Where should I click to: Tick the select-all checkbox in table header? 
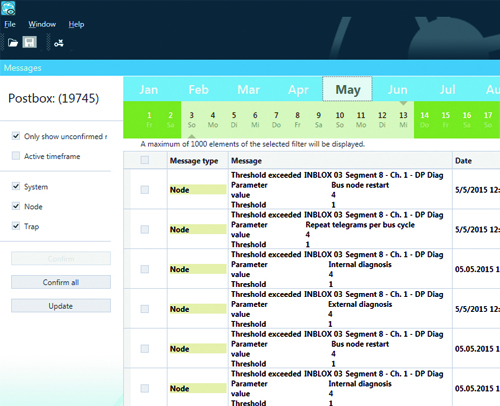click(144, 160)
